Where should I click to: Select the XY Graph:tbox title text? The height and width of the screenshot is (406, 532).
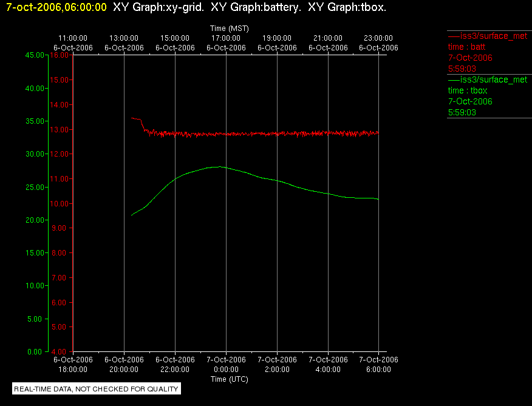(347, 7)
